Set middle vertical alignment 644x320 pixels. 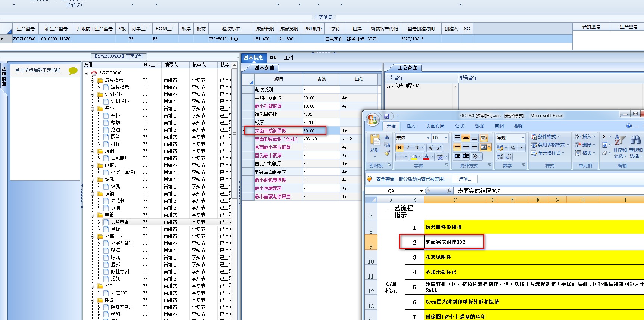pos(466,138)
